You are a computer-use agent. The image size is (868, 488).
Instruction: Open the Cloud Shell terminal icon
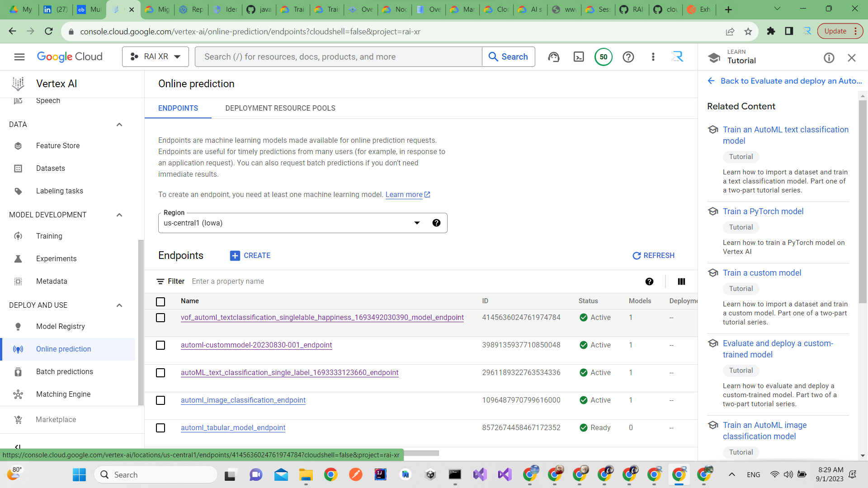[579, 57]
